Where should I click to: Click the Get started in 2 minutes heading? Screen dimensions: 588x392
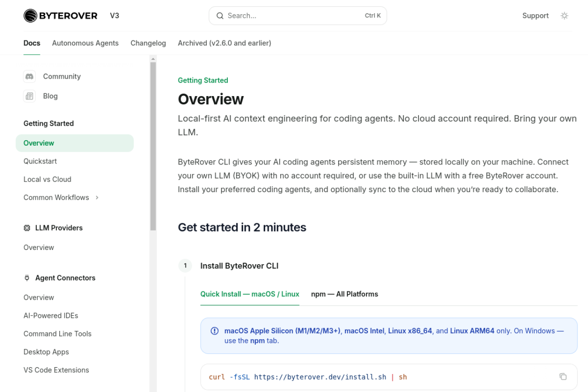click(x=242, y=227)
